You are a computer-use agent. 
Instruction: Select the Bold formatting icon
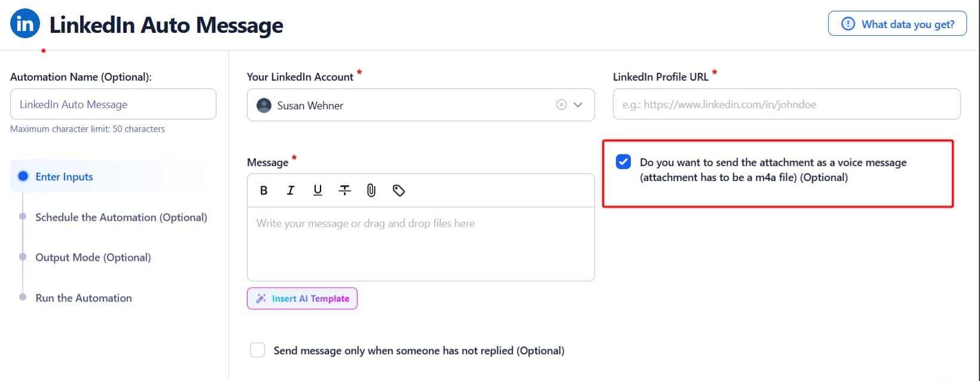(x=263, y=190)
